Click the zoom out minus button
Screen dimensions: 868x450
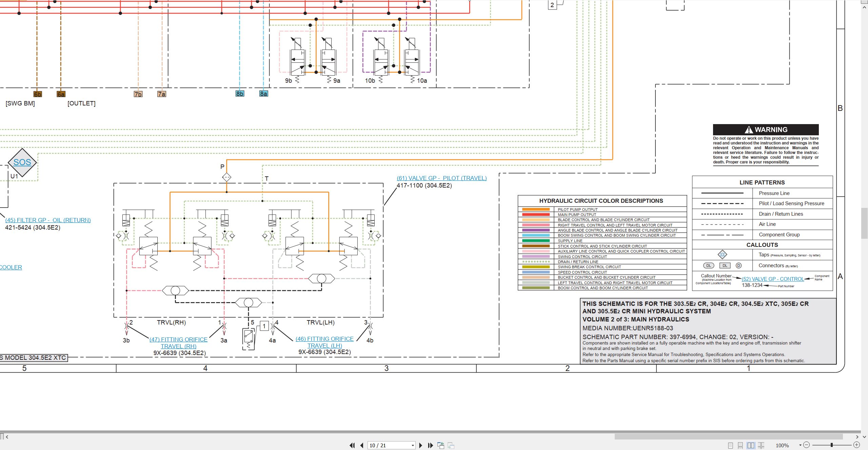pyautogui.click(x=807, y=445)
